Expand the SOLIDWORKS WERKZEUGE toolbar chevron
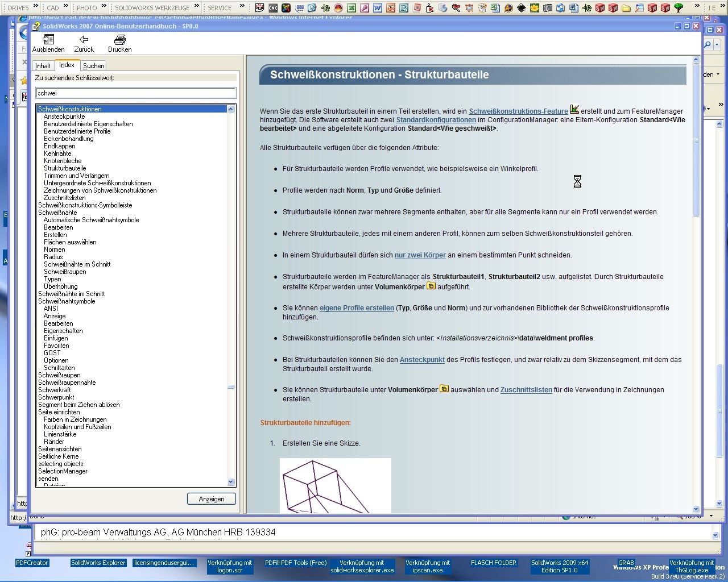Screen dimensions: 728x582 [197, 7]
